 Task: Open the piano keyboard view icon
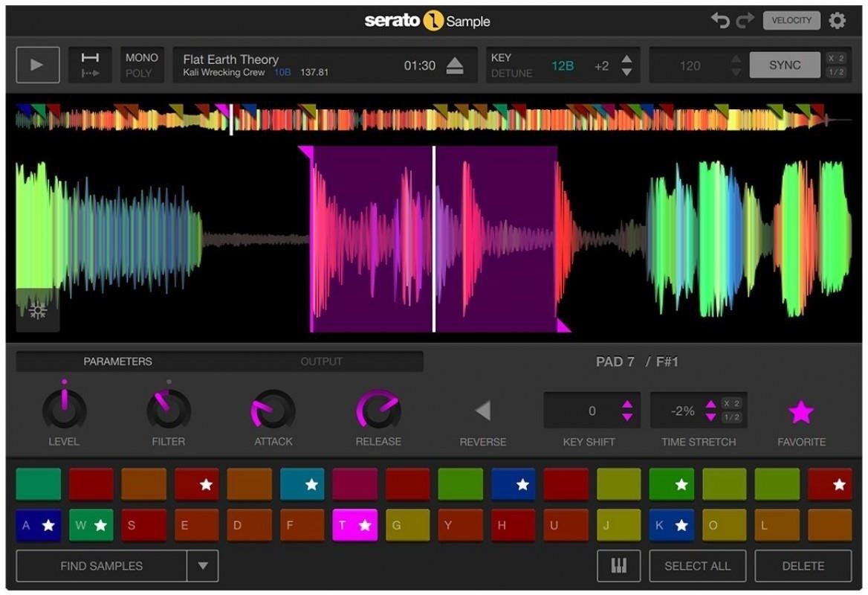(618, 566)
